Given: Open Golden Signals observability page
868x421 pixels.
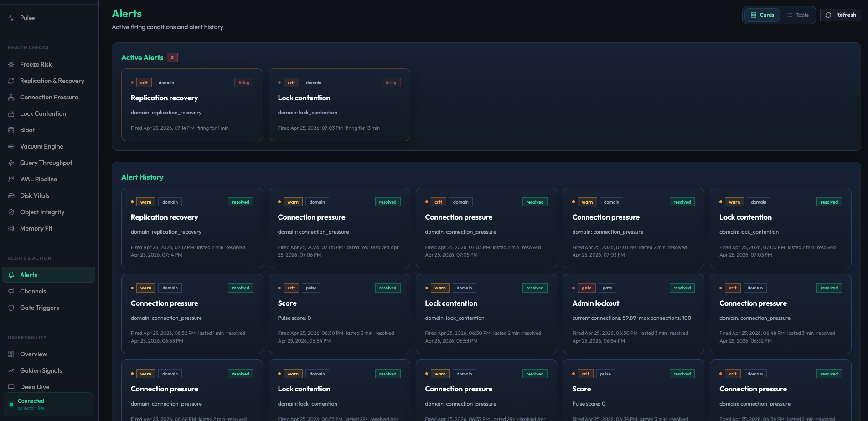Looking at the screenshot, I should click(x=49, y=370).
